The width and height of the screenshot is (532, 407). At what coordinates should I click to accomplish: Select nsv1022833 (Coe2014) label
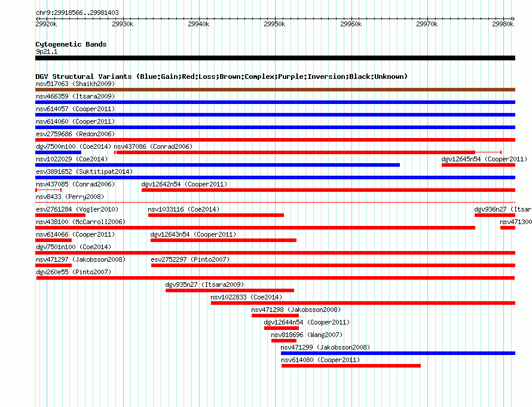click(x=246, y=297)
